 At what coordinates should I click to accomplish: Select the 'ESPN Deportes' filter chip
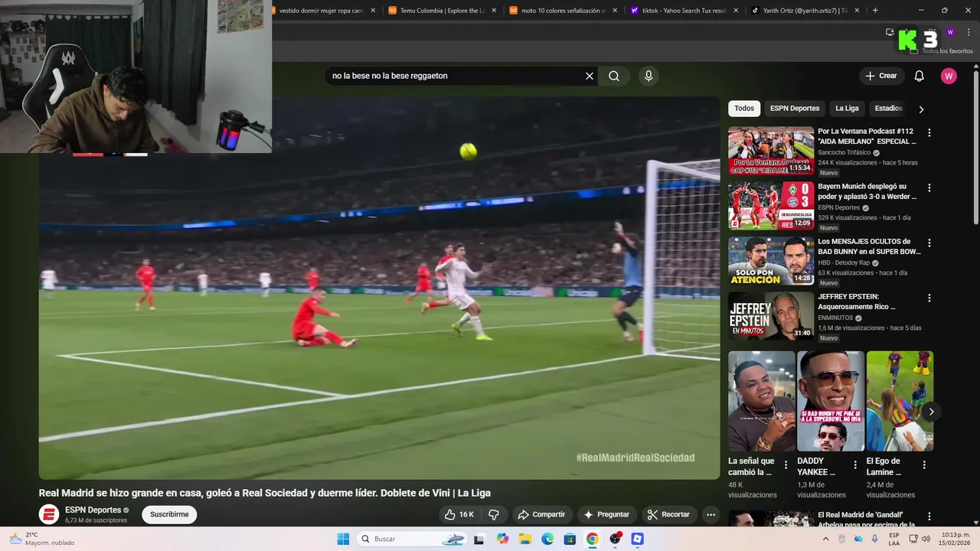(795, 109)
